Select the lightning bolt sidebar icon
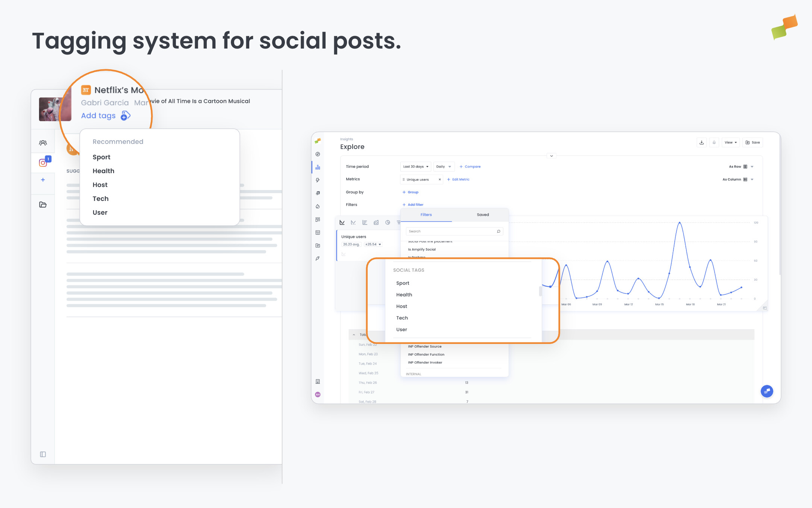This screenshot has height=508, width=812. tap(318, 180)
